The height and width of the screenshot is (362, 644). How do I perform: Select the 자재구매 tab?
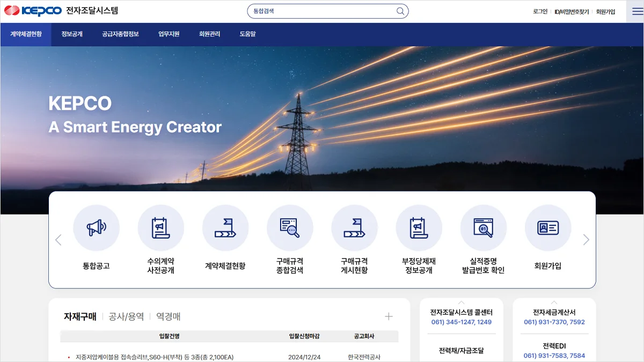(80, 316)
